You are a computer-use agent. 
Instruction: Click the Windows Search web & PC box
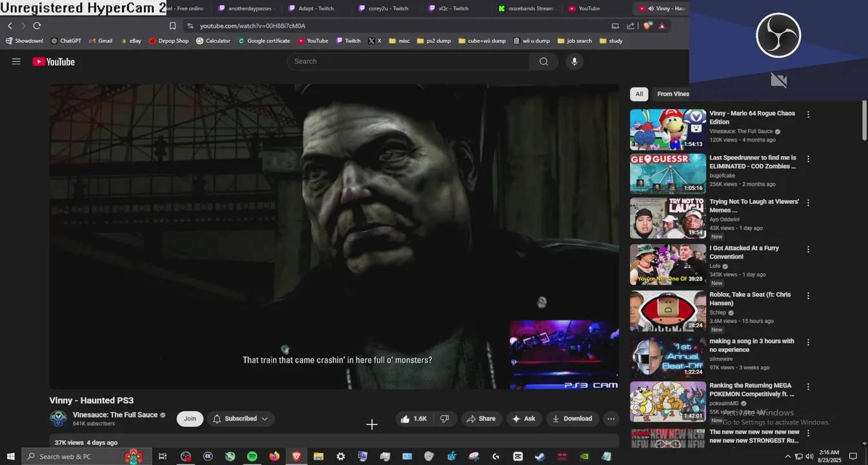pyautogui.click(x=86, y=457)
